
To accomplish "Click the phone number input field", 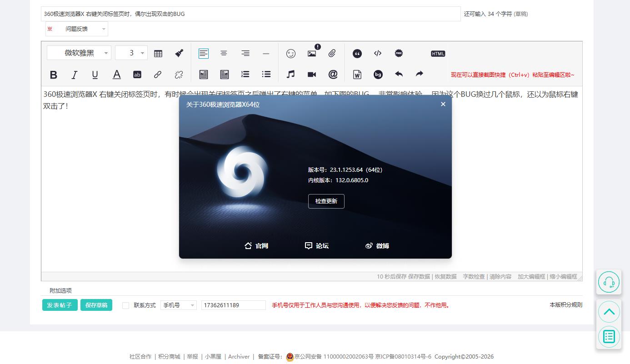I will (234, 305).
